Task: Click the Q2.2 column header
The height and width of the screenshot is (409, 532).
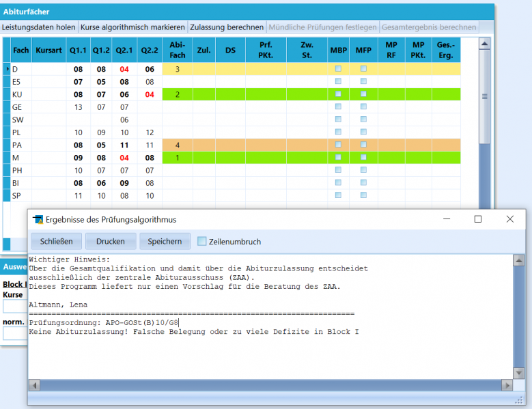Action: click(x=150, y=51)
